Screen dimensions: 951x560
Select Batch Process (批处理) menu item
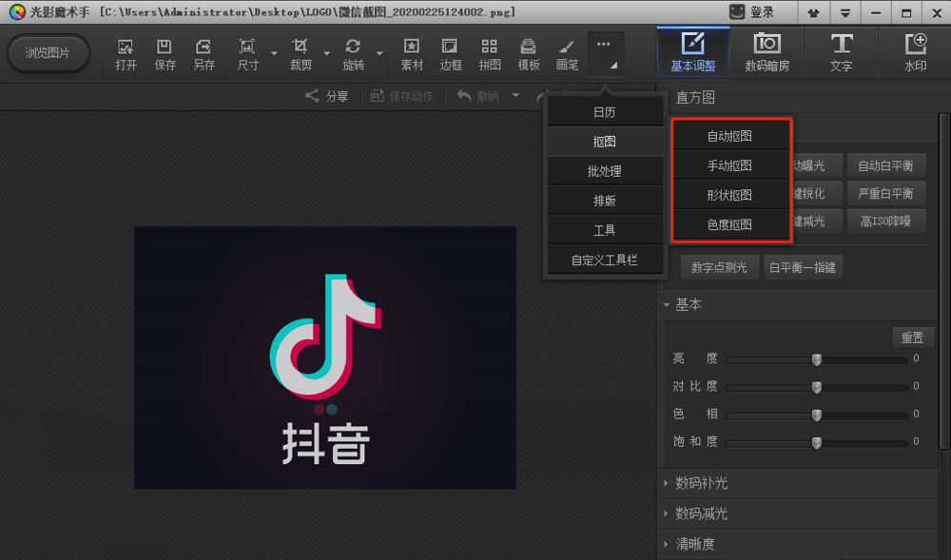(x=604, y=171)
